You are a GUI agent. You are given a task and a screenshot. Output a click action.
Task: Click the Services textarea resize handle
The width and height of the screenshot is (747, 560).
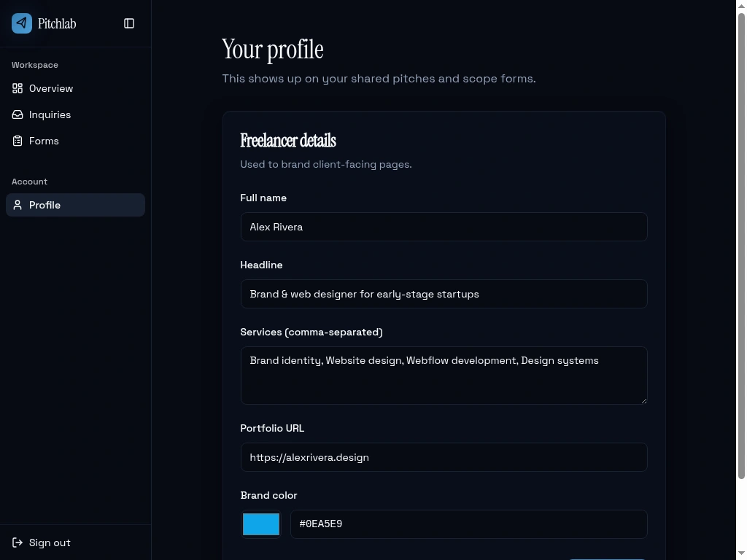(x=643, y=400)
